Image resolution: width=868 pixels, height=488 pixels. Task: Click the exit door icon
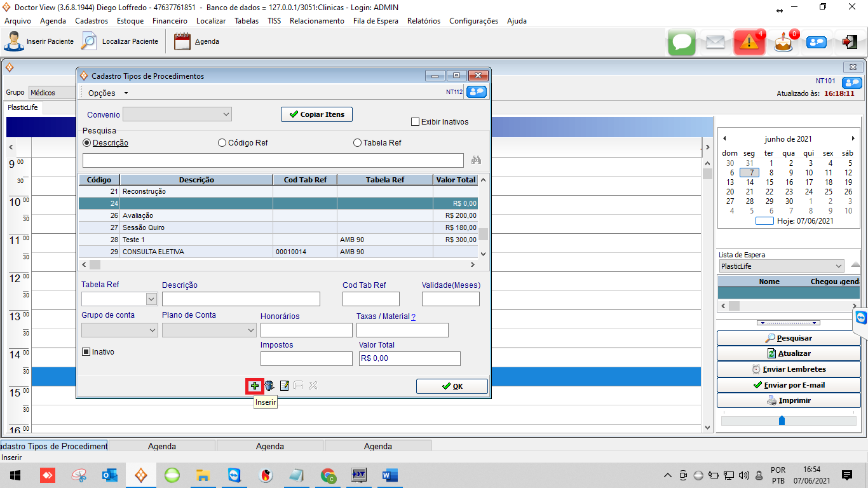click(849, 42)
